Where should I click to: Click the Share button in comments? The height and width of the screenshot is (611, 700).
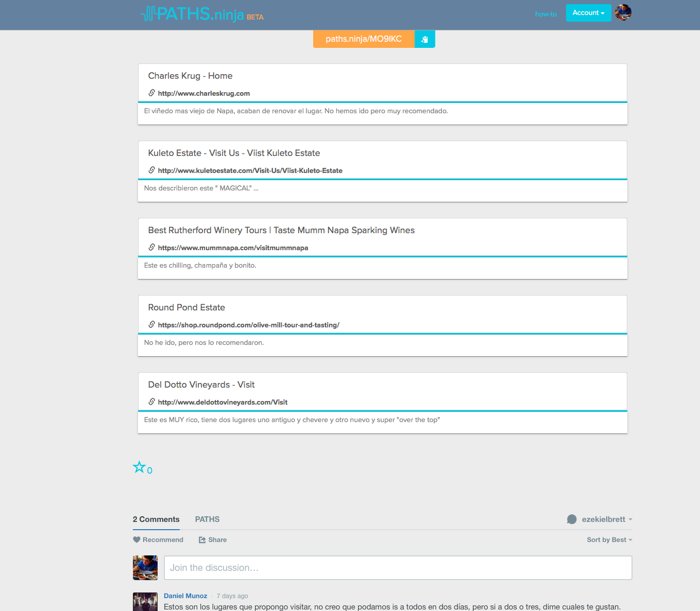213,540
